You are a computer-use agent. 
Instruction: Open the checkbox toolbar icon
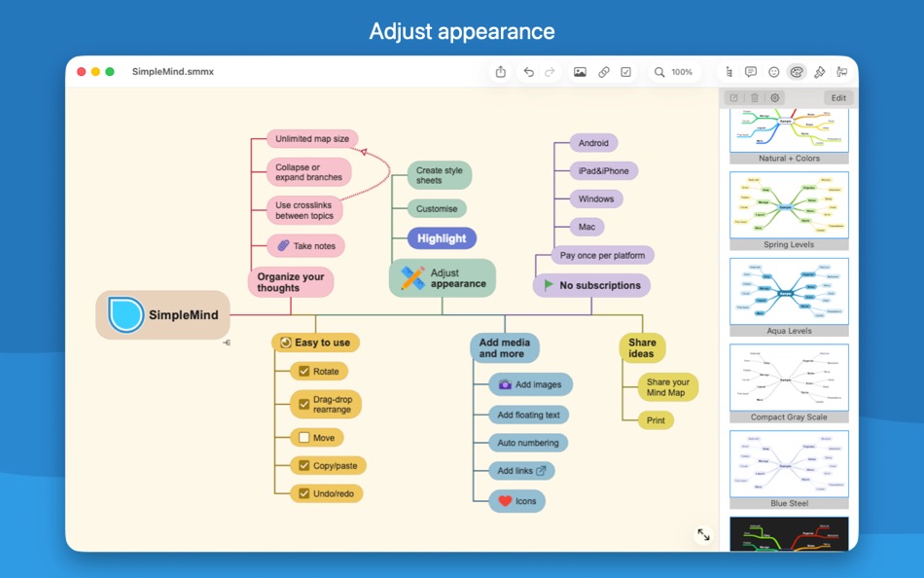coord(625,71)
